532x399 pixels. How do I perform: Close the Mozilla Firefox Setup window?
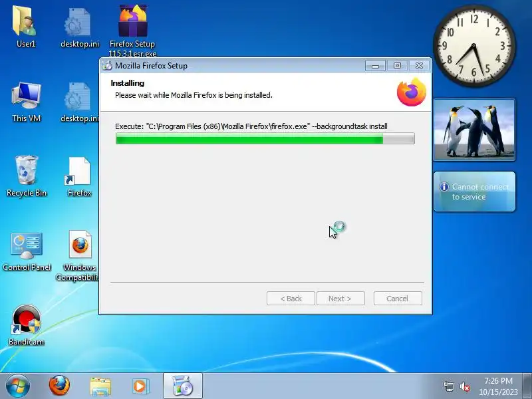tap(420, 66)
